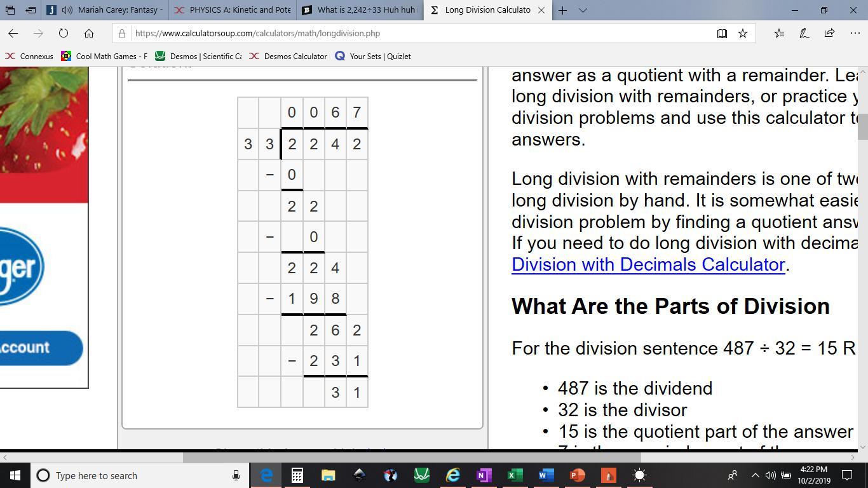Open File Explorer from the taskbar
Screen dimensions: 868x488
(x=329, y=475)
